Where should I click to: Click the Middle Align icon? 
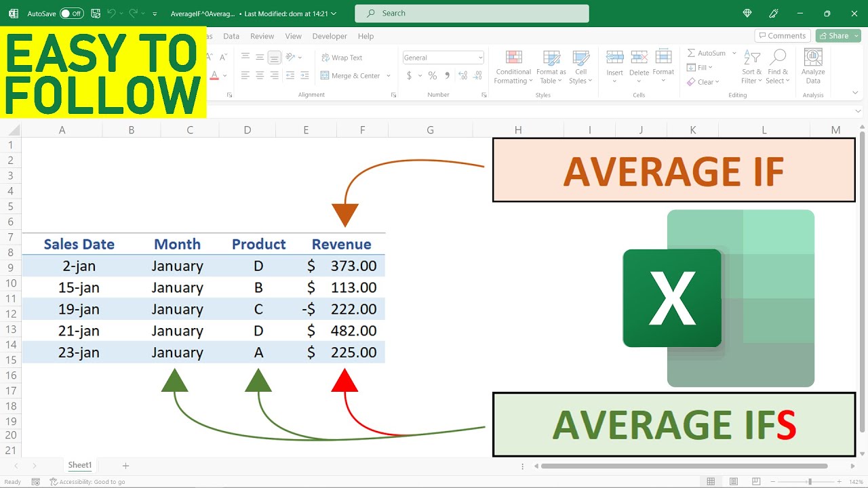point(260,57)
